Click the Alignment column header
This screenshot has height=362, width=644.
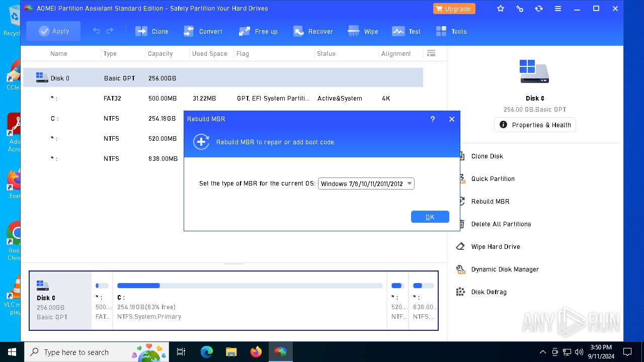pos(396,53)
